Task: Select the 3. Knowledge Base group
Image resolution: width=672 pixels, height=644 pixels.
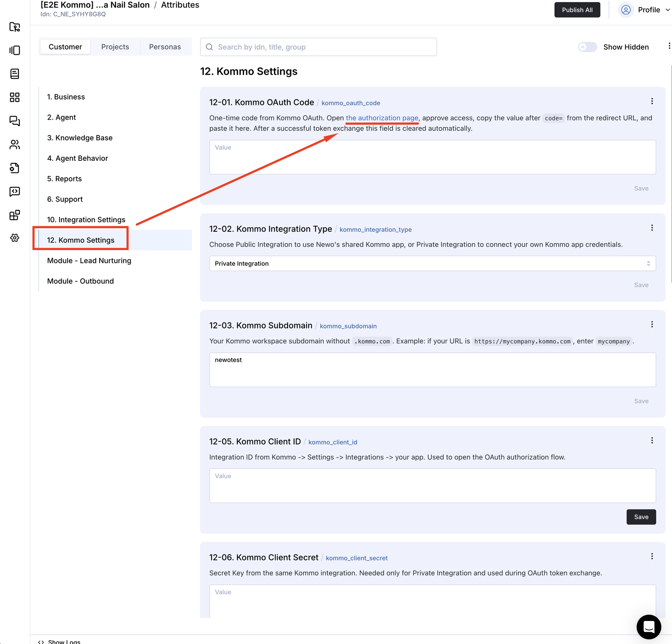Action: coord(80,138)
